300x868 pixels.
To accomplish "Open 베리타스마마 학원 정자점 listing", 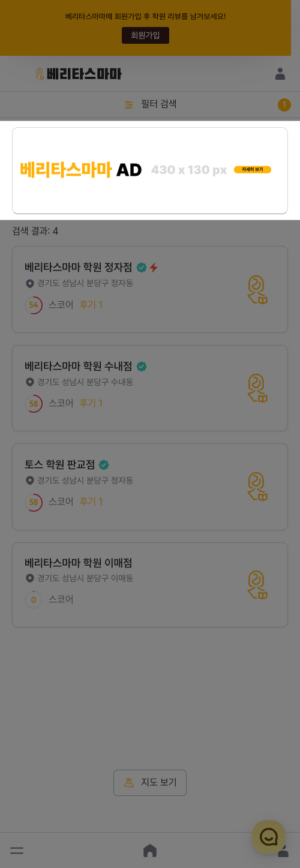I will click(x=150, y=289).
